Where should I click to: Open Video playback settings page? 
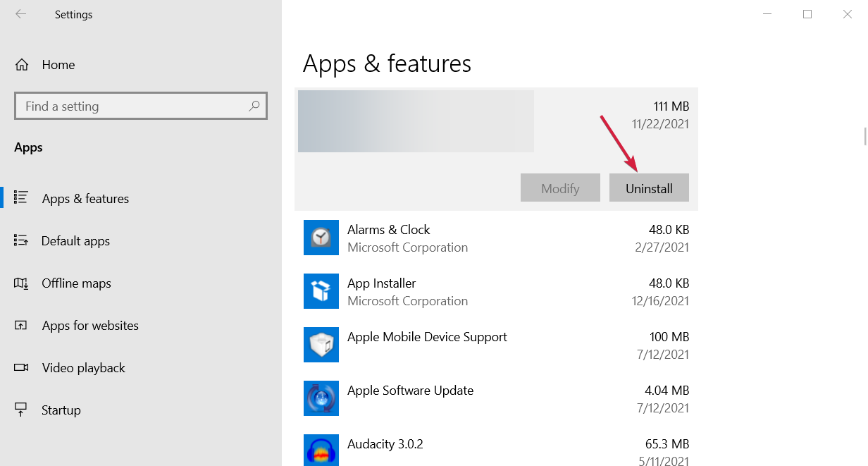coord(83,368)
